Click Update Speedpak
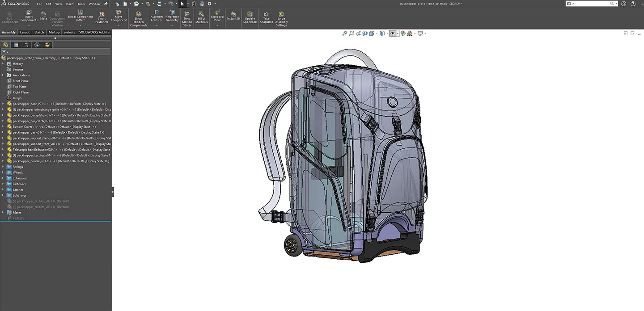This screenshot has width=644, height=311. (x=250, y=18)
